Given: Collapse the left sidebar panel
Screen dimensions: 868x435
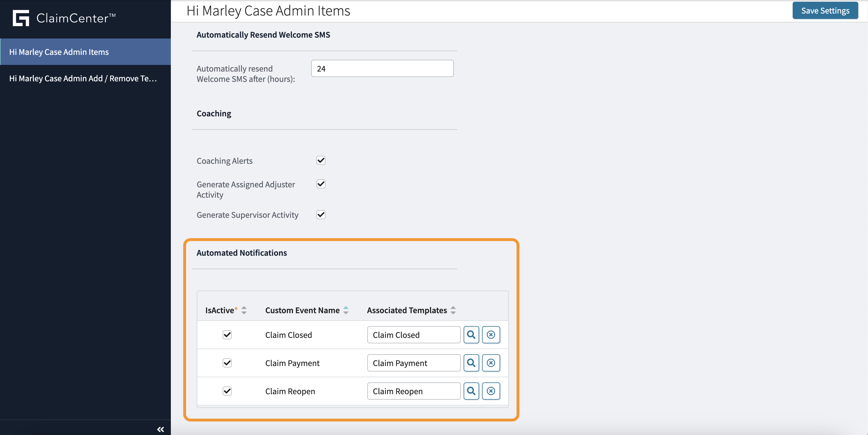Looking at the screenshot, I should tap(161, 429).
